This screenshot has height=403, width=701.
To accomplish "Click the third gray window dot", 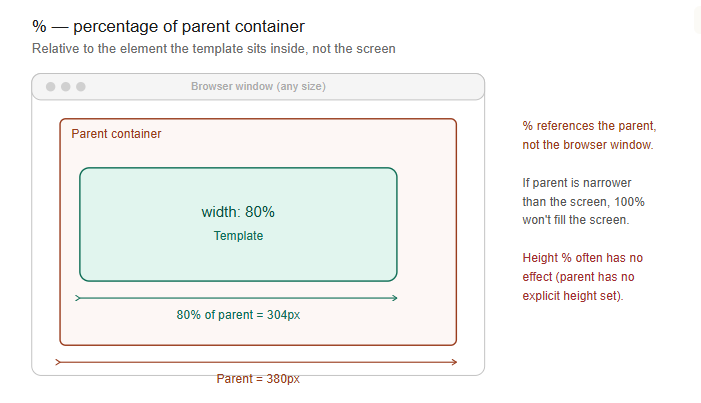I will point(80,86).
